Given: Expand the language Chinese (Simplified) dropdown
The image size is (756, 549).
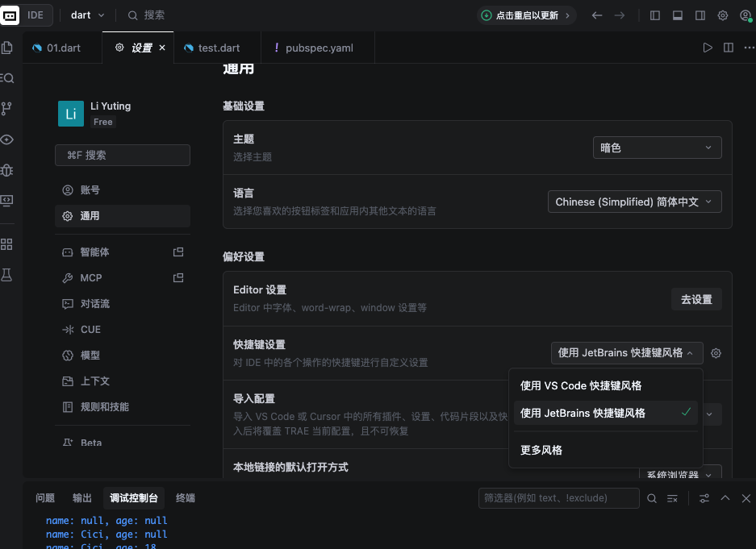Looking at the screenshot, I should tap(634, 202).
